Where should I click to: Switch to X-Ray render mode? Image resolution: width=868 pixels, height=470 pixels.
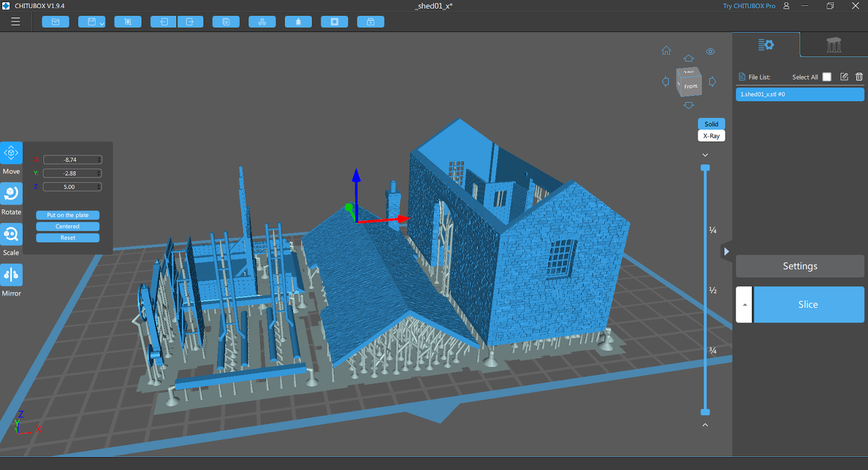coord(711,136)
